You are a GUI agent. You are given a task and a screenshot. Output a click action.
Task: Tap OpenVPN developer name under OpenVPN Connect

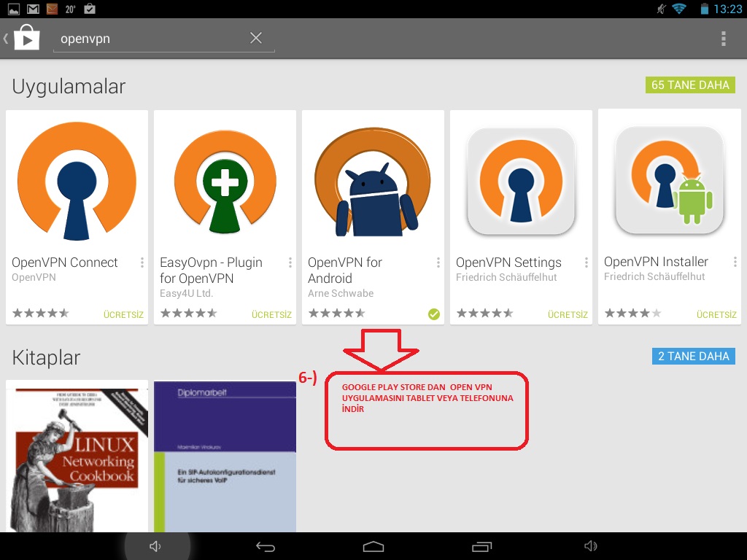(x=34, y=277)
